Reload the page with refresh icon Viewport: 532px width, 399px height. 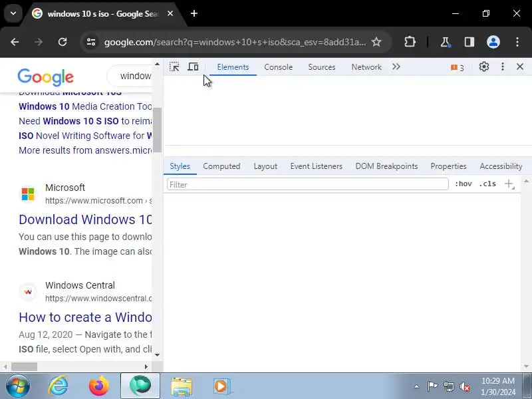pos(63,42)
